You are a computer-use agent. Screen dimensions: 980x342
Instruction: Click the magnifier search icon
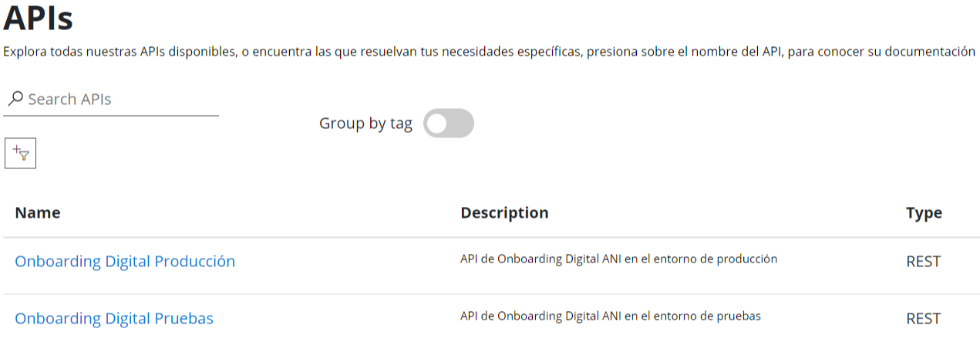point(15,100)
